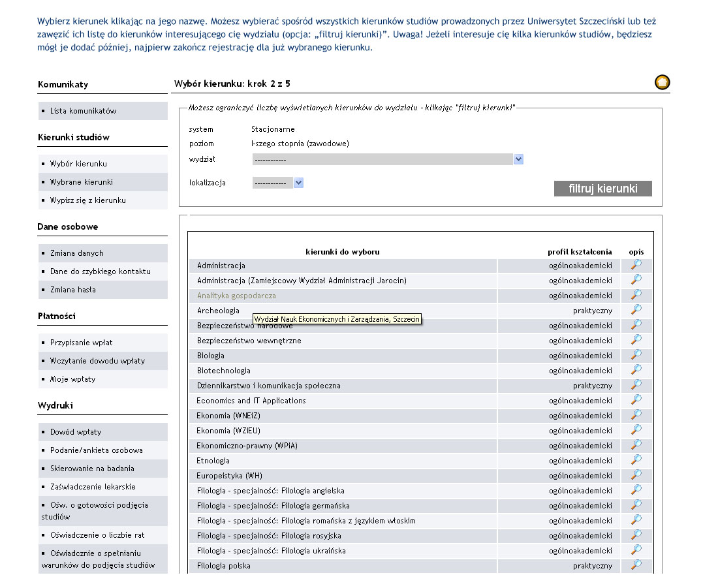The width and height of the screenshot is (718, 588).
Task: Show description of Europeistyka (WH)
Action: pyautogui.click(x=636, y=475)
